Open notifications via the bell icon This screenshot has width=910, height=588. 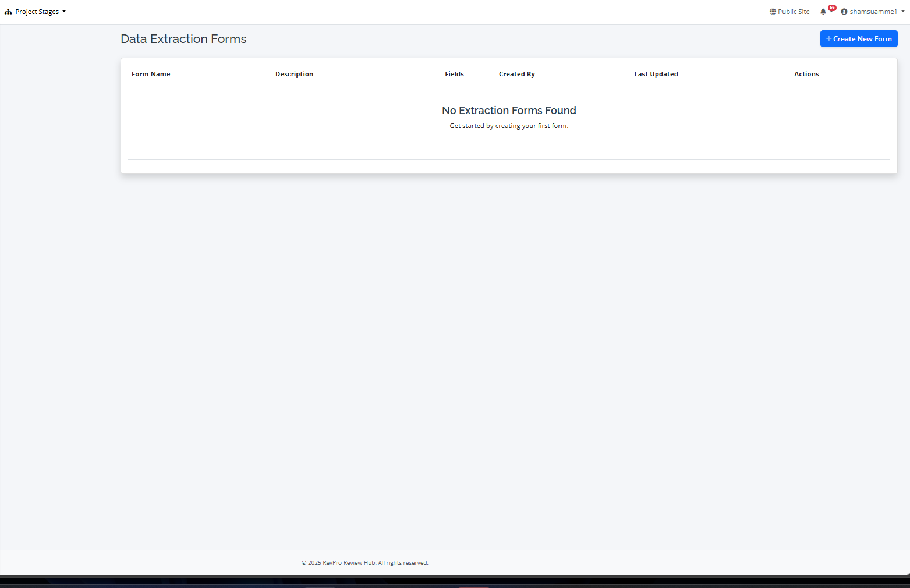(823, 12)
